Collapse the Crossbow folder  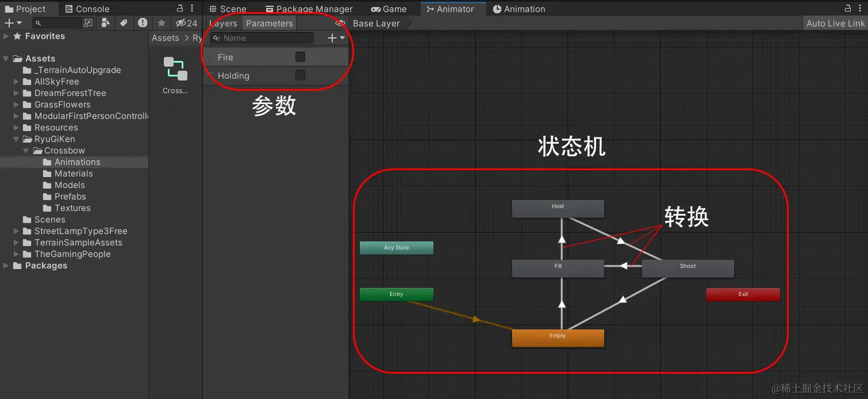(26, 151)
